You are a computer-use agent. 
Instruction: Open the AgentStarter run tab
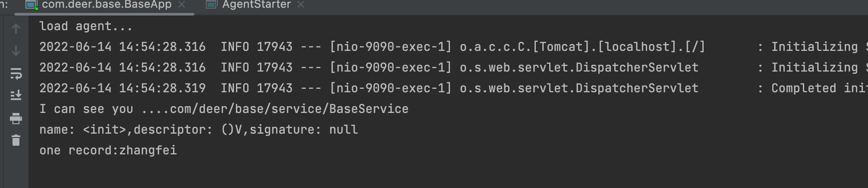256,5
